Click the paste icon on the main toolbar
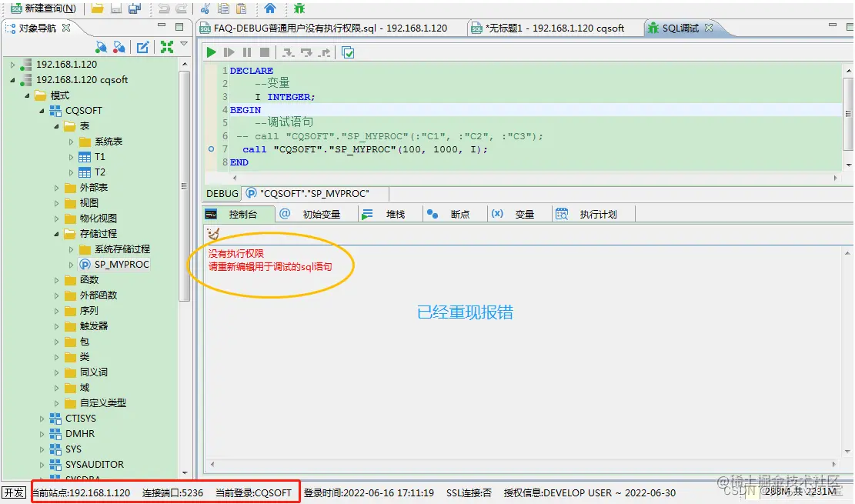This screenshot has height=504, width=855. point(239,9)
